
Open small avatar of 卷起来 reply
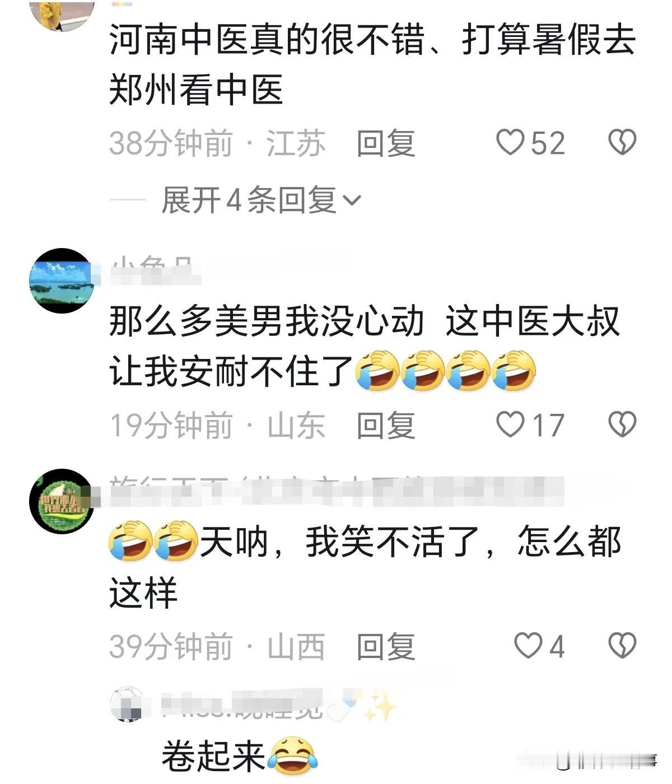[x=128, y=704]
